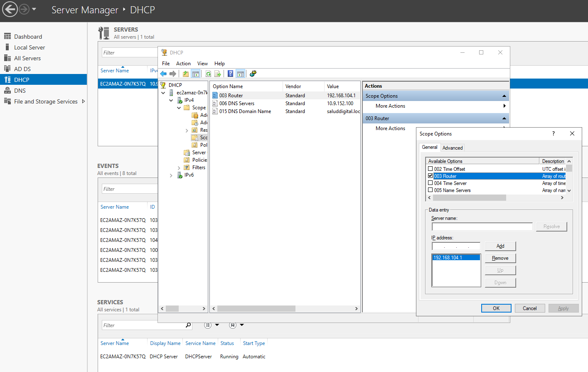Expand File and Storage Services submenu arrow
Image resolution: width=588 pixels, height=372 pixels.
pyautogui.click(x=84, y=101)
